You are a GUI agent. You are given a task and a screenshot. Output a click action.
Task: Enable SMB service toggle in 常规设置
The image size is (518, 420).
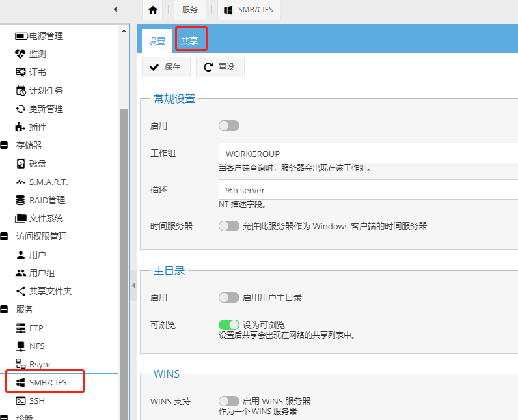pyautogui.click(x=229, y=126)
